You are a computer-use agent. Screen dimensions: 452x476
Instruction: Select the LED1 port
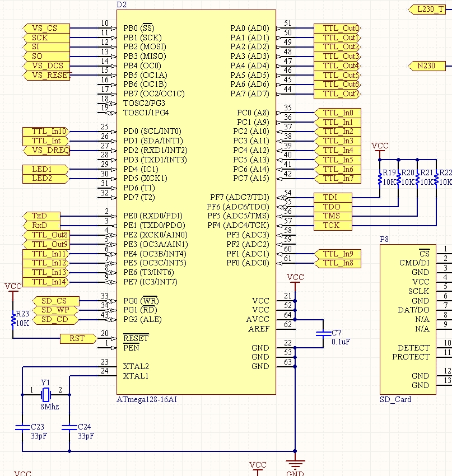pyautogui.click(x=46, y=169)
